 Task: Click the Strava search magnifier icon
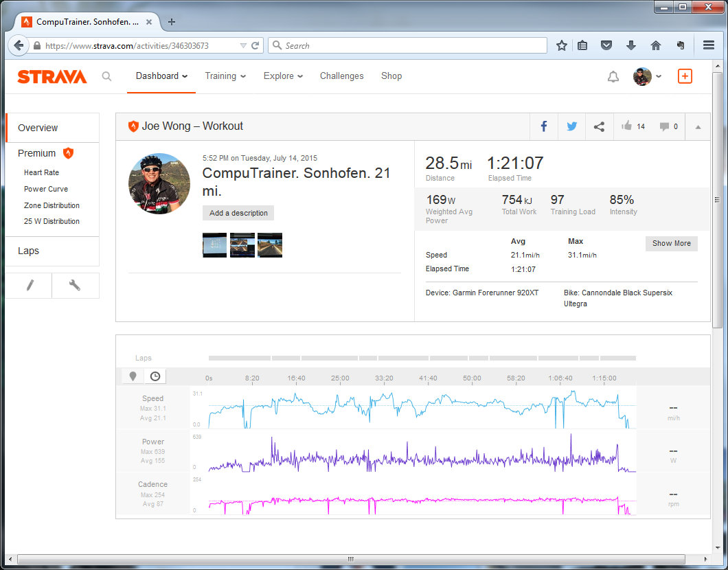(106, 76)
